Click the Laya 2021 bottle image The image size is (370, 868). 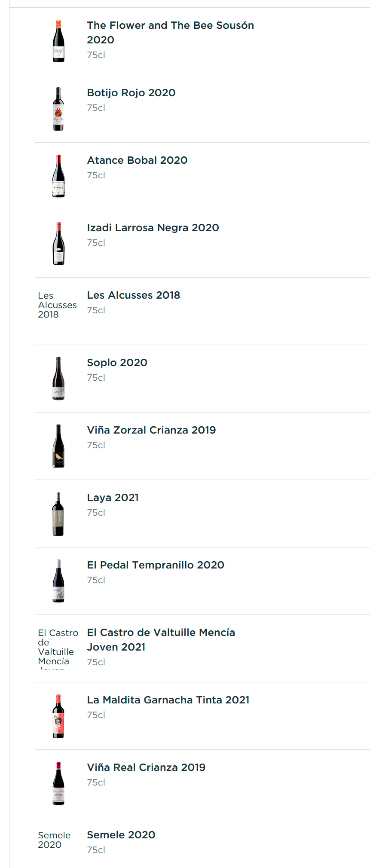point(58,513)
